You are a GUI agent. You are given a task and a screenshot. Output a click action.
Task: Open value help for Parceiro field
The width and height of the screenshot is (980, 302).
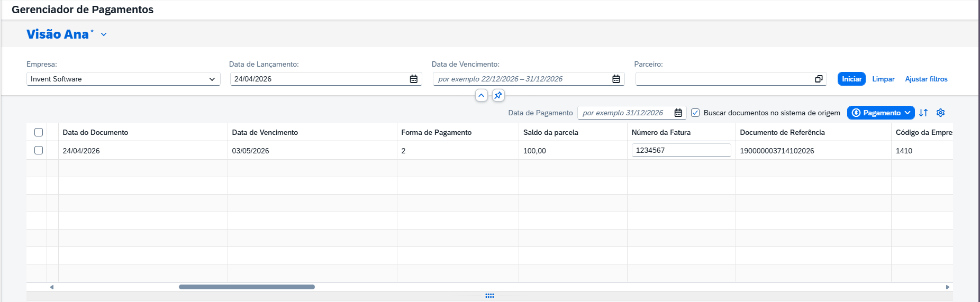[819, 79]
